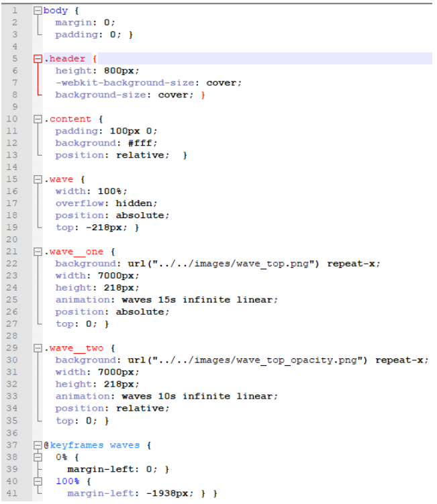Viewport: 437px width, 504px height.
Task: Click 'repeat-x' on line 30
Action: tap(399, 360)
